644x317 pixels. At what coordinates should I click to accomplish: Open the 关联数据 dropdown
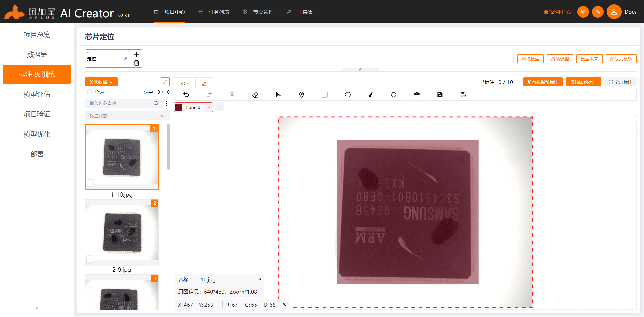tap(101, 82)
